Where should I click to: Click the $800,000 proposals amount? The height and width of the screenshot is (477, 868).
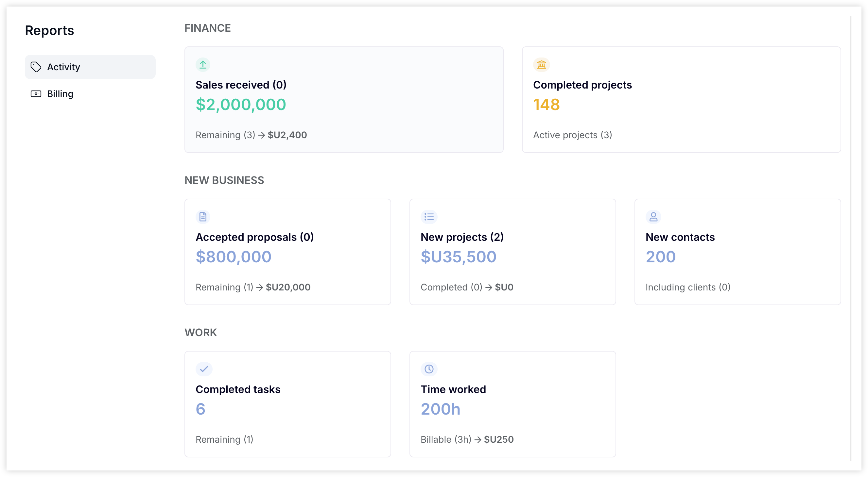point(234,257)
